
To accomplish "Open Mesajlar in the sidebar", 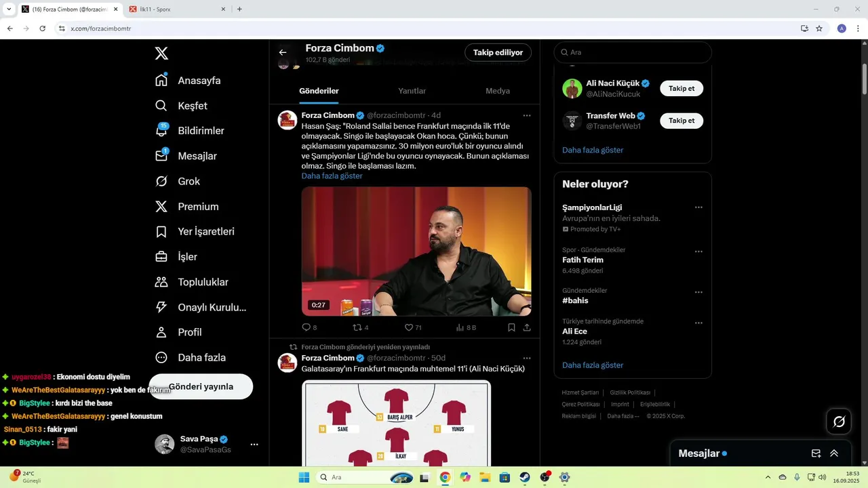I will [186, 156].
